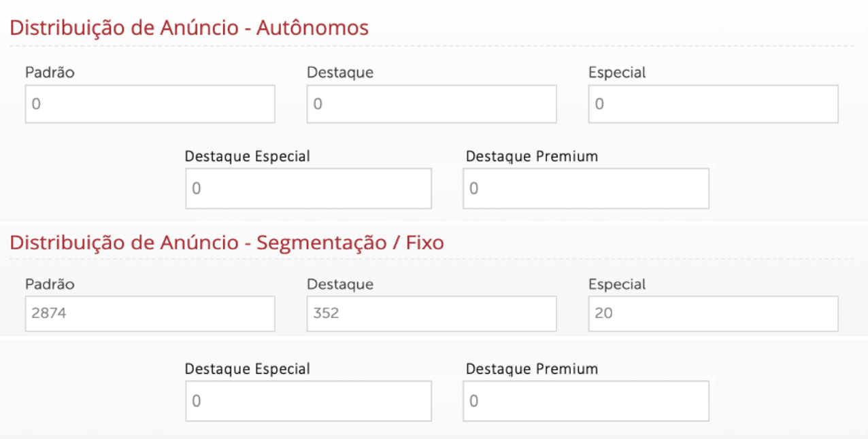Click the Padrão label in Segmentação / Fixo
Viewport: 868px width, 439px height.
(50, 284)
